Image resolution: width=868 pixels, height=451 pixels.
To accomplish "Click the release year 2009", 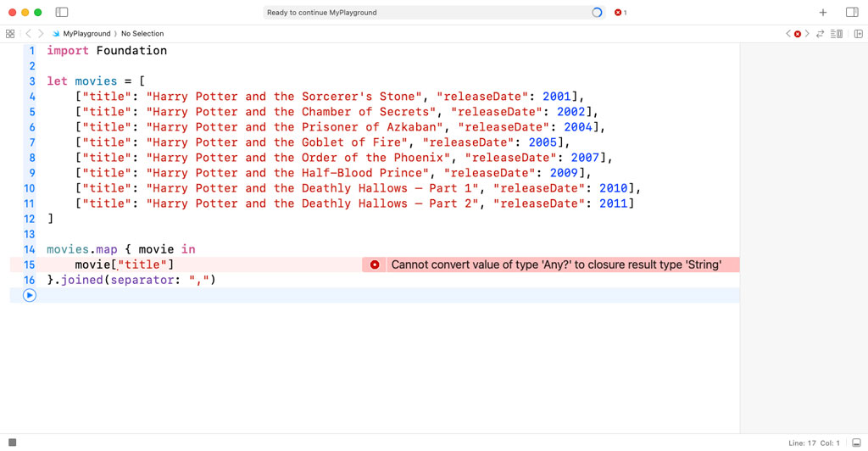I will click(x=564, y=173).
